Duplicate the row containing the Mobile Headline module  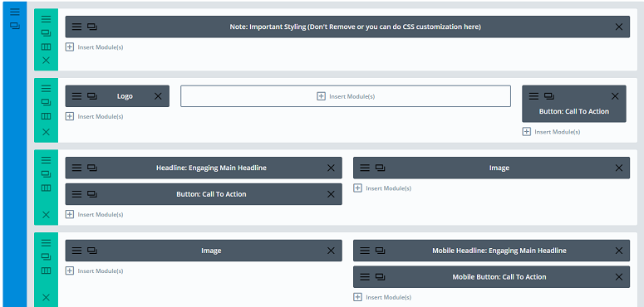(x=46, y=256)
